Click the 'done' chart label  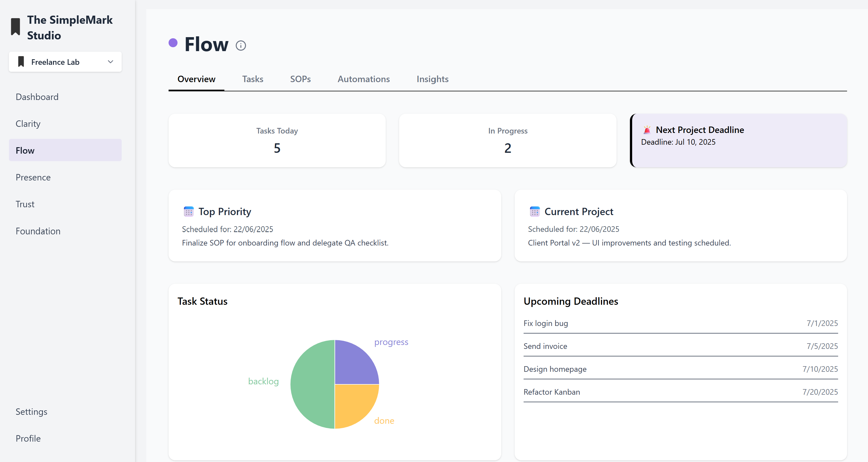[x=384, y=421]
